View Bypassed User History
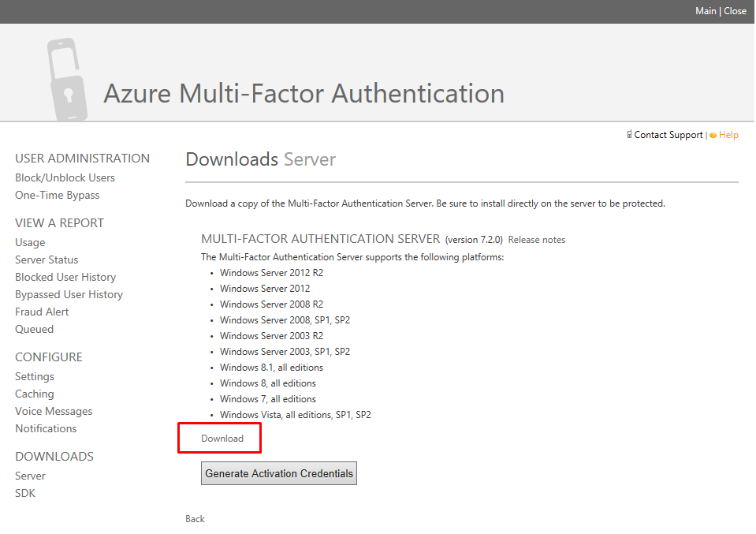756x534 pixels. coord(69,294)
